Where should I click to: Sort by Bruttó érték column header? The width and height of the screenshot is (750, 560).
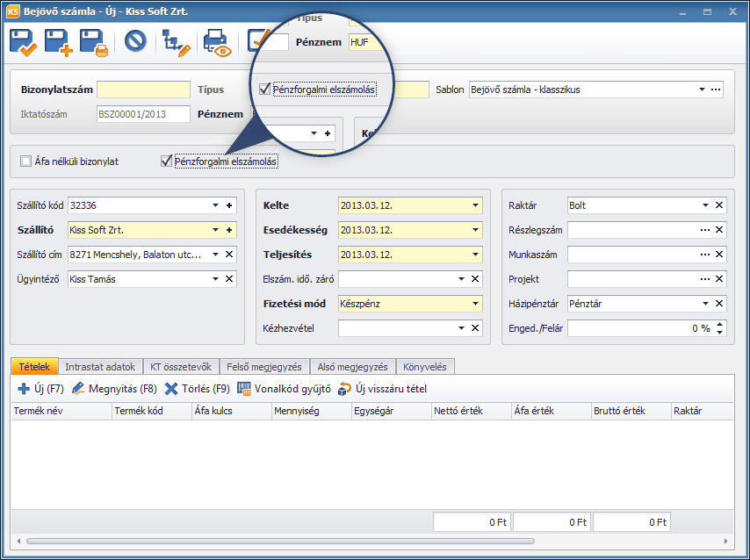click(631, 411)
